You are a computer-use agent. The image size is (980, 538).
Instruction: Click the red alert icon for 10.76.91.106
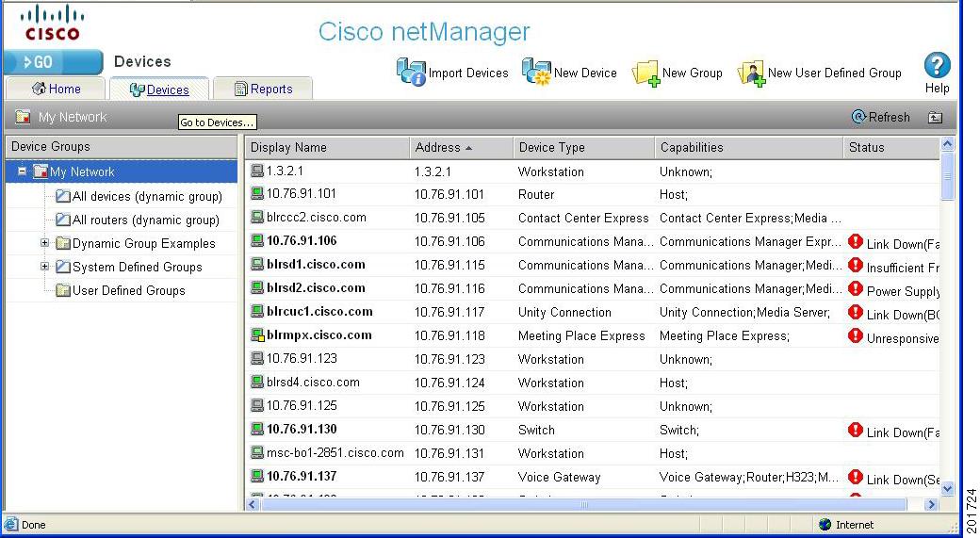(x=855, y=242)
